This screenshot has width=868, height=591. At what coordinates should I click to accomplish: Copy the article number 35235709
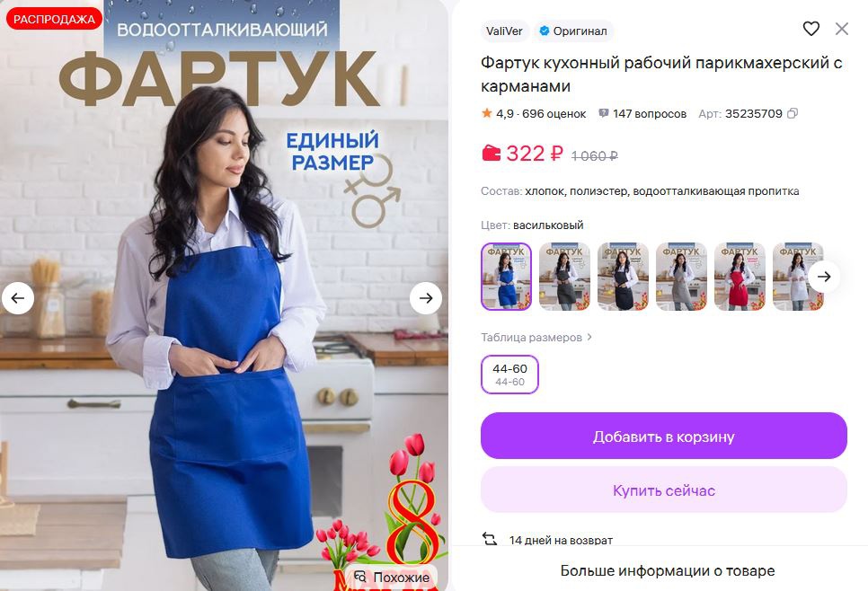[793, 113]
